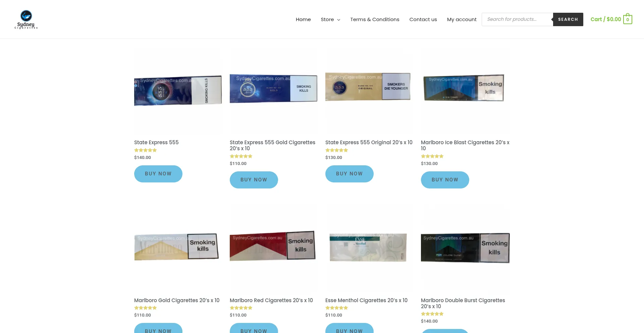Click State Express 555 star rating
Screen dimensions: 644x333
(x=146, y=150)
